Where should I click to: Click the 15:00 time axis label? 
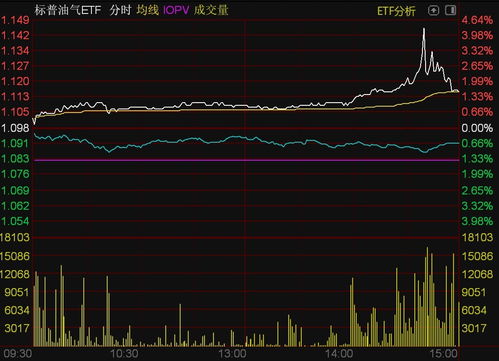444,354
